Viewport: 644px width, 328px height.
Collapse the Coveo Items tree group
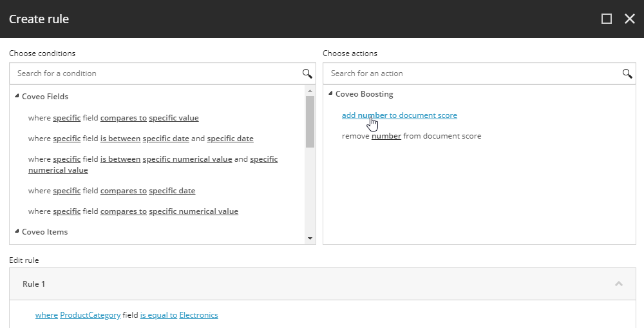(17, 231)
